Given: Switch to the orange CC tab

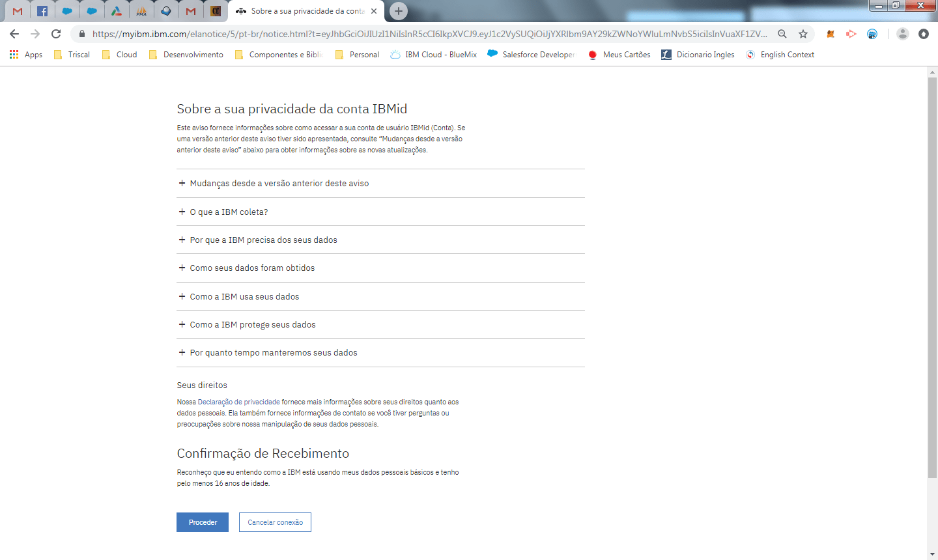Looking at the screenshot, I should coord(216,11).
